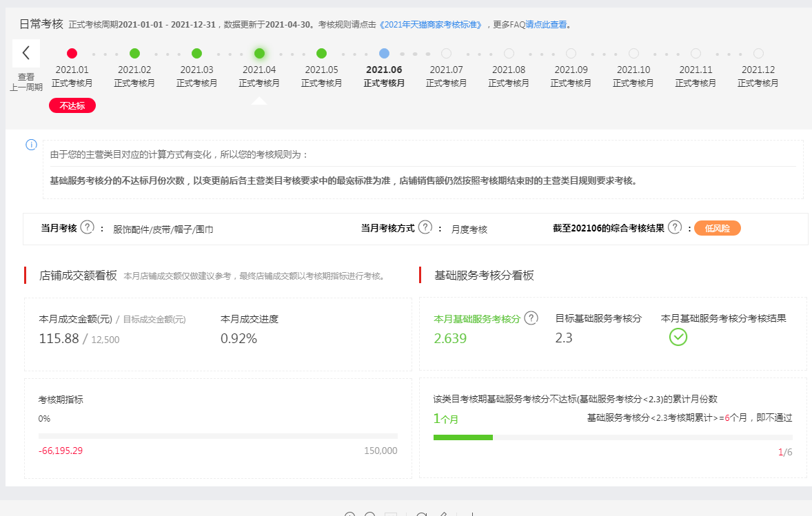
Task: Open the FAQ 请点此查看 link
Action: (x=546, y=24)
